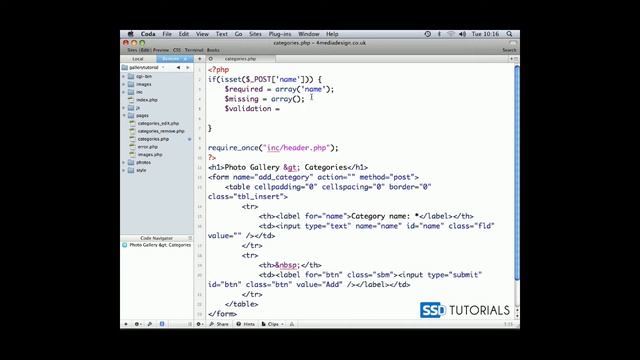
Task: Expand the photos folder
Action: click(124, 162)
